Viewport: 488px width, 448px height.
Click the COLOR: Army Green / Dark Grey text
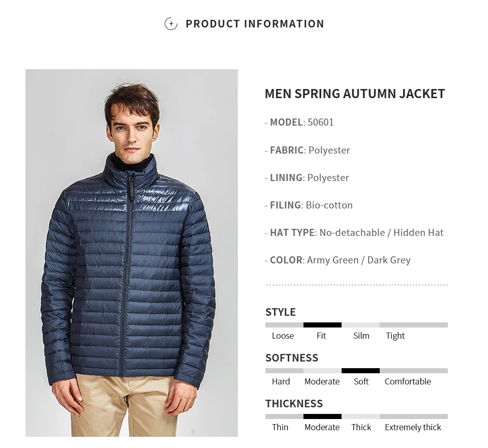338,260
